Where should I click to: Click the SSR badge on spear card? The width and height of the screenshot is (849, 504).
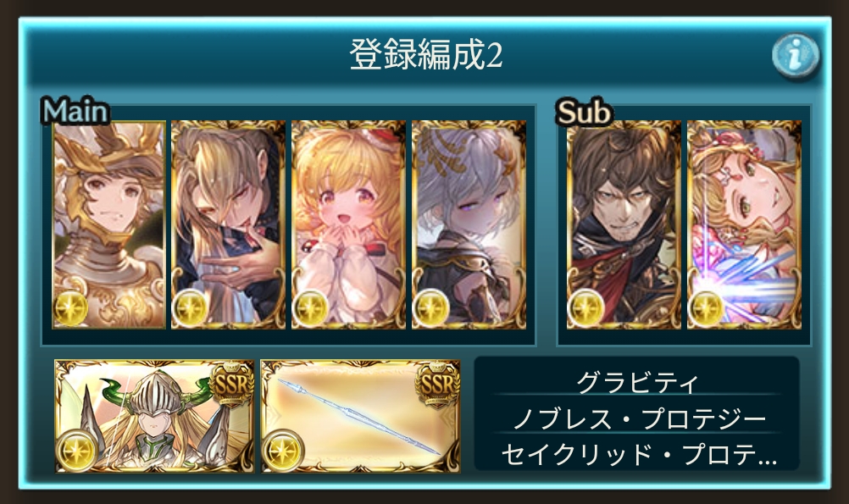tap(437, 383)
